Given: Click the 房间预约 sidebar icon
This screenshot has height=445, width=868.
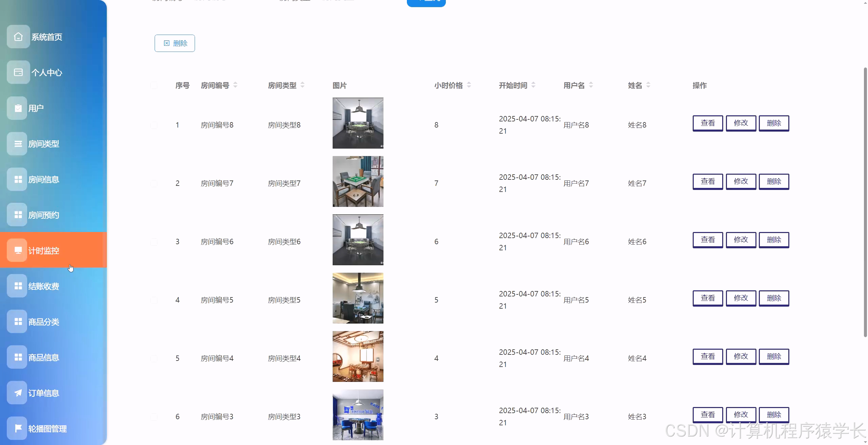Looking at the screenshot, I should tap(17, 215).
